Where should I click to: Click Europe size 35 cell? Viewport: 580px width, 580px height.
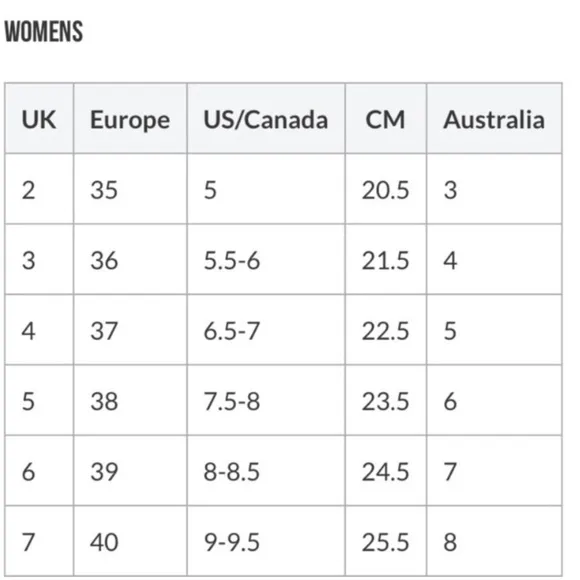[130, 189]
